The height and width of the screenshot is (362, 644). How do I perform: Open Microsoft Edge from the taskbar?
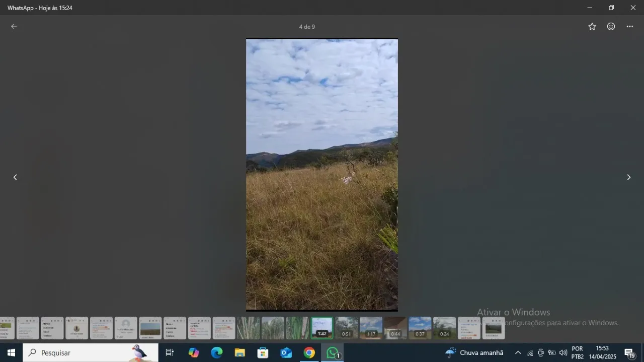click(x=217, y=353)
